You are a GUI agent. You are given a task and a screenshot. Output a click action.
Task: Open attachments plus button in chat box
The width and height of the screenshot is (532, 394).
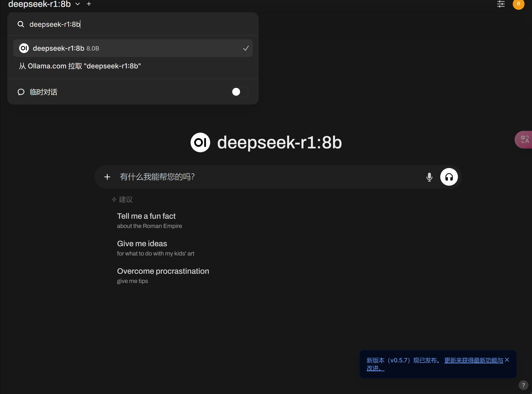point(107,177)
